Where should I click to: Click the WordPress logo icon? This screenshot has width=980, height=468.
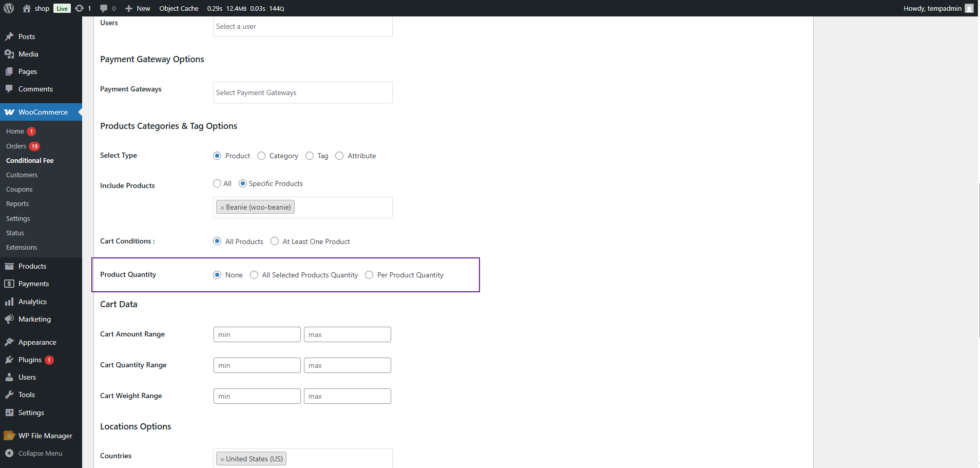click(9, 8)
